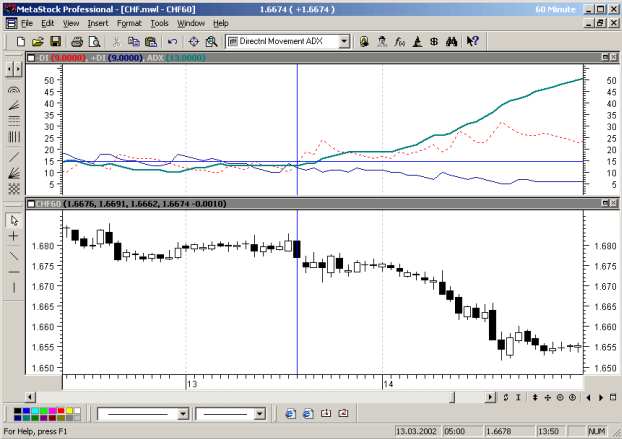Select the arc drawing tool in sidebar
This screenshot has height=439, width=622.
pos(14,90)
